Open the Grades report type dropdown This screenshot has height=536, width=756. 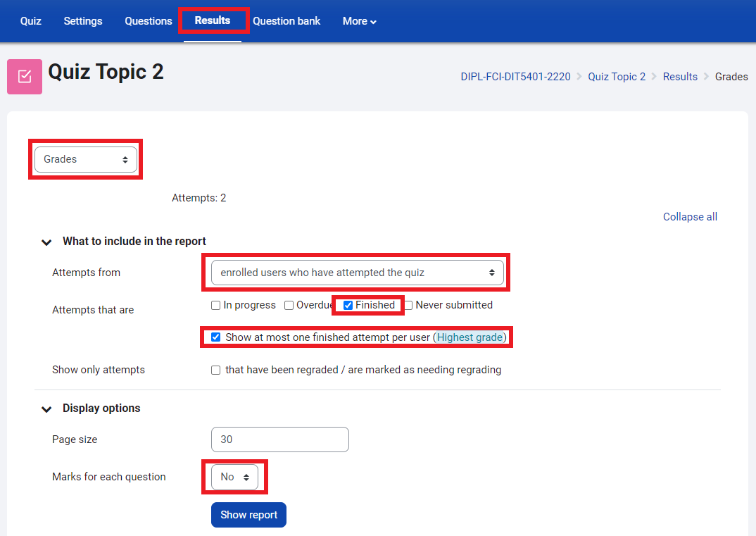point(85,160)
